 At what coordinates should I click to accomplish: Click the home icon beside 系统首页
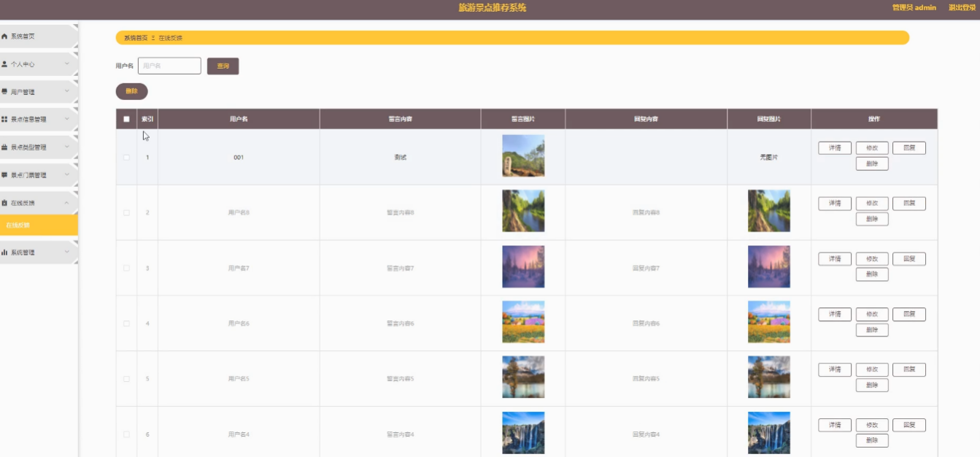[4, 36]
